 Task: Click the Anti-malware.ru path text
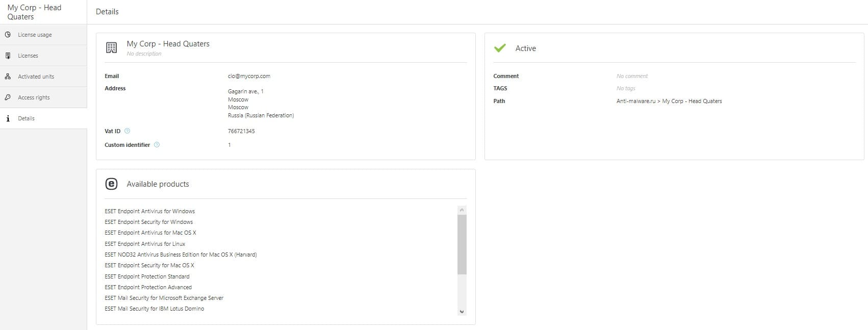pos(635,101)
